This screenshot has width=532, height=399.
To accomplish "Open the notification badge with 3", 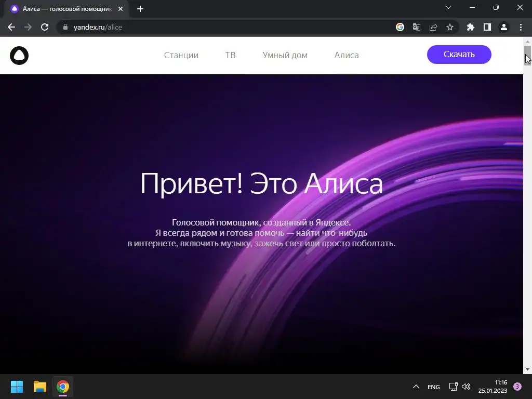I will pos(517,387).
